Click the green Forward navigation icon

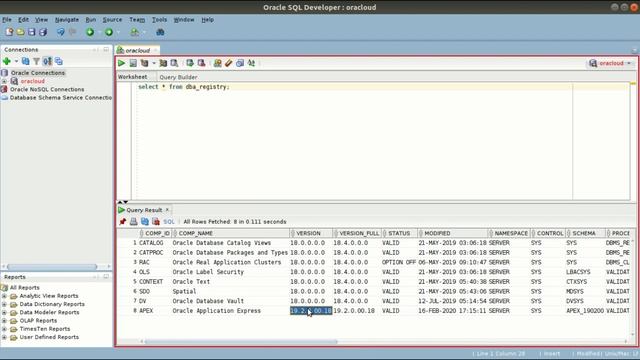[109, 32]
